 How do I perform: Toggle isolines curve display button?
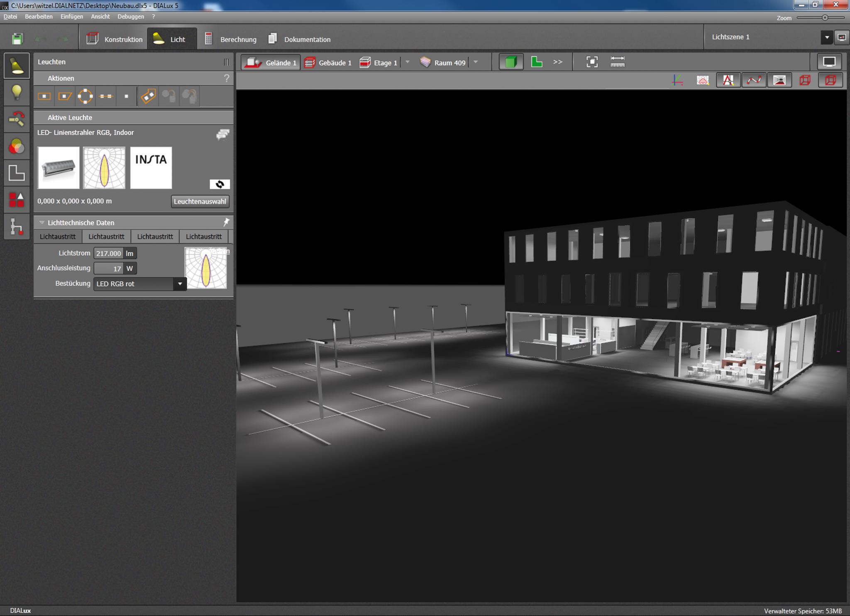pyautogui.click(x=754, y=80)
